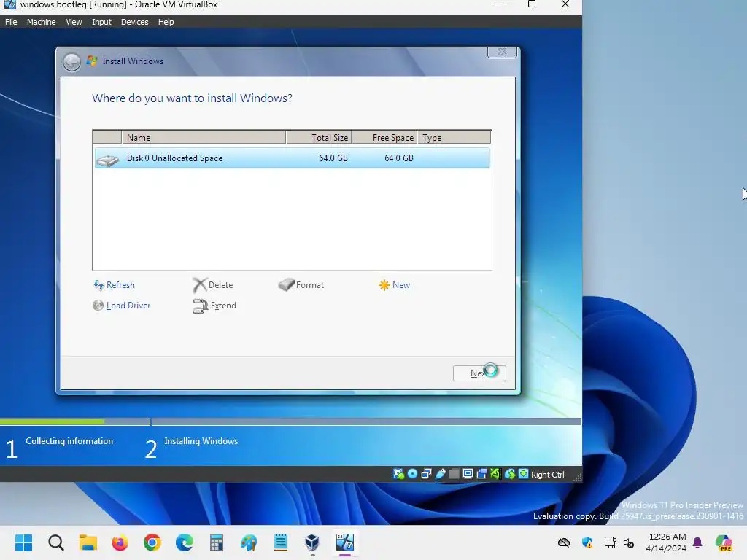
Task: Launch Microsoft Edge from the taskbar
Action: click(x=185, y=542)
